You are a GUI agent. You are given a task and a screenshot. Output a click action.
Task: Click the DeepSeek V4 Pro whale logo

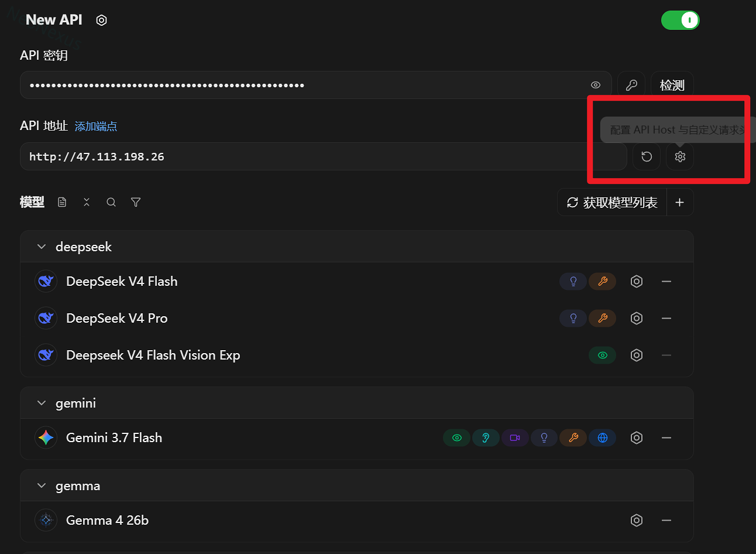click(46, 318)
